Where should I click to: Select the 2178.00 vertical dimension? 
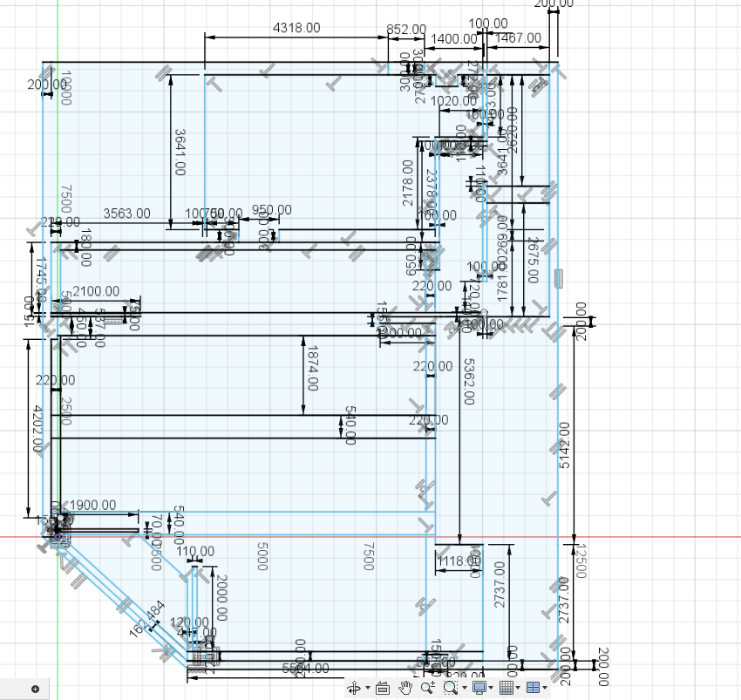coord(407,183)
